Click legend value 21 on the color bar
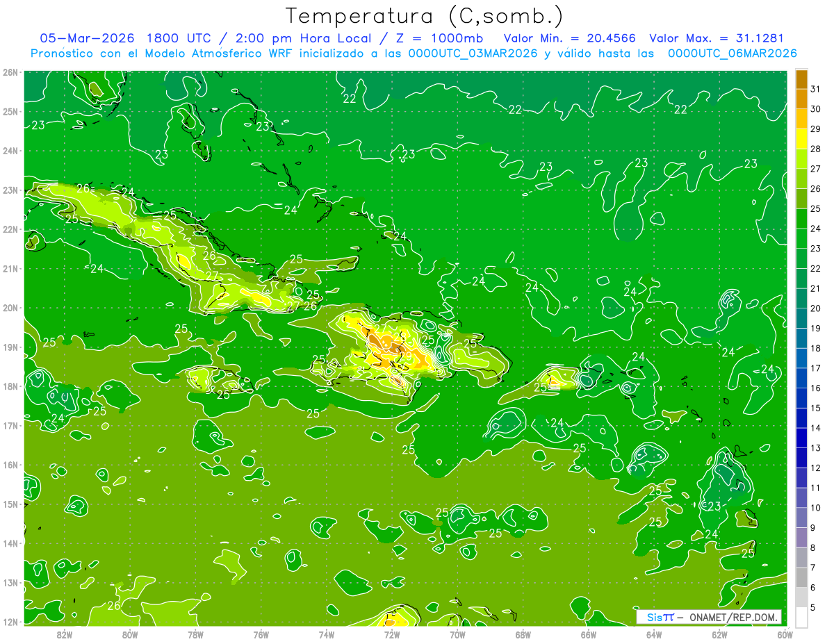This screenshot has width=834, height=644. click(815, 288)
